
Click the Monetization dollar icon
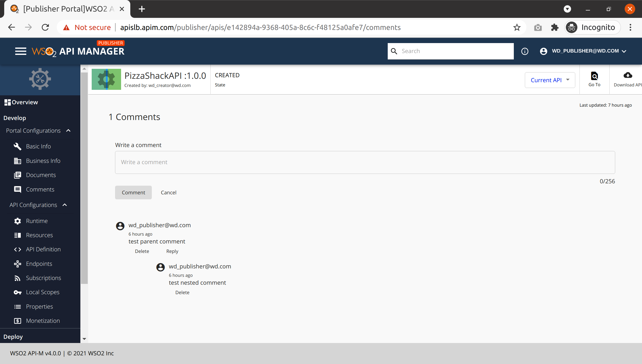coord(17,321)
